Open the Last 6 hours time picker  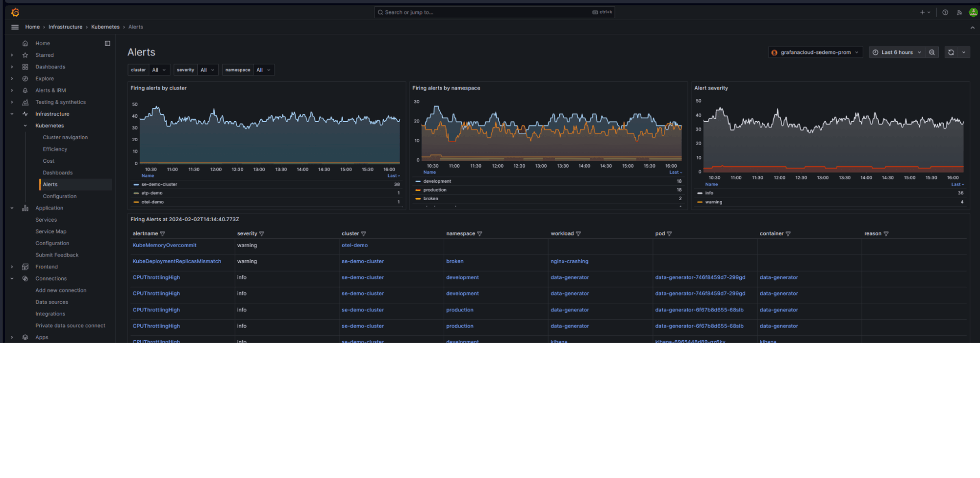[897, 52]
